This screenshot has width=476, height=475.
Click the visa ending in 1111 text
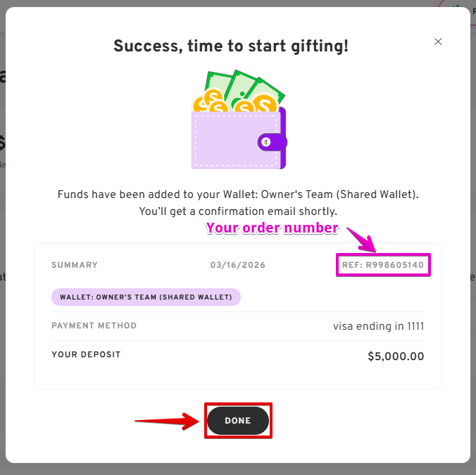pyautogui.click(x=378, y=326)
